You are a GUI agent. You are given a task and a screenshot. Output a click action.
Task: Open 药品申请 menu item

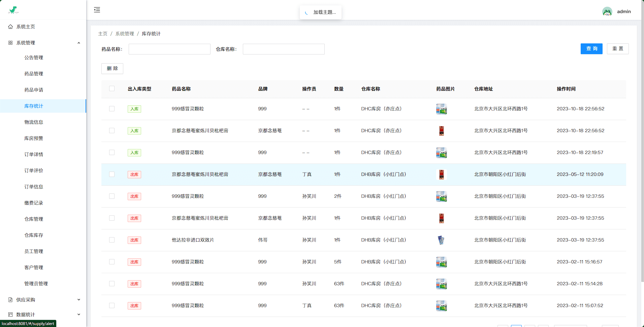click(x=43, y=90)
